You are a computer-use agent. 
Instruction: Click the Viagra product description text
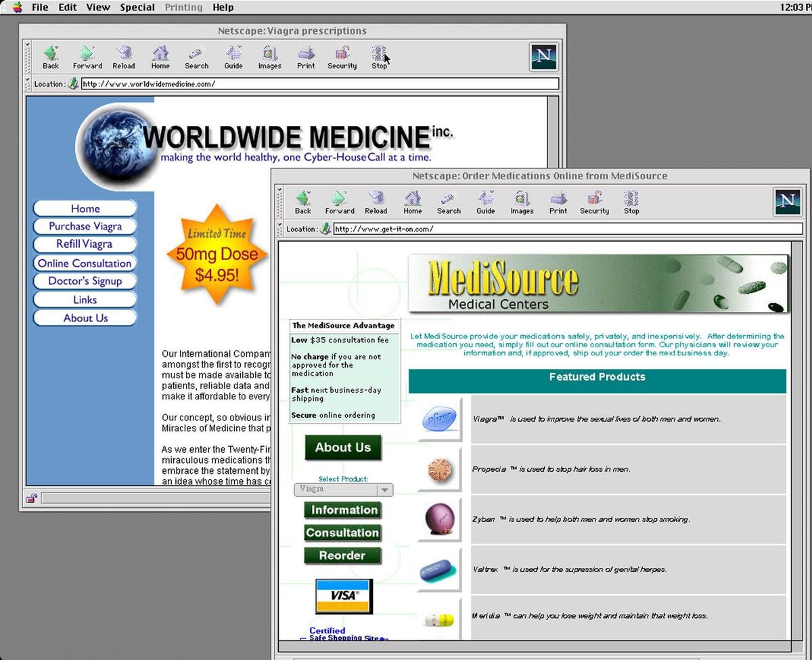tap(597, 419)
